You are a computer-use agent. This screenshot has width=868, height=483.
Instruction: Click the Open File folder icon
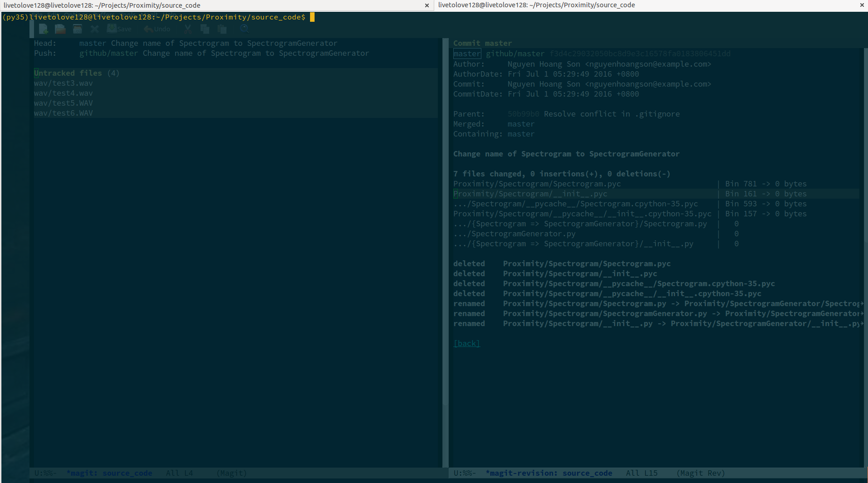(x=60, y=29)
